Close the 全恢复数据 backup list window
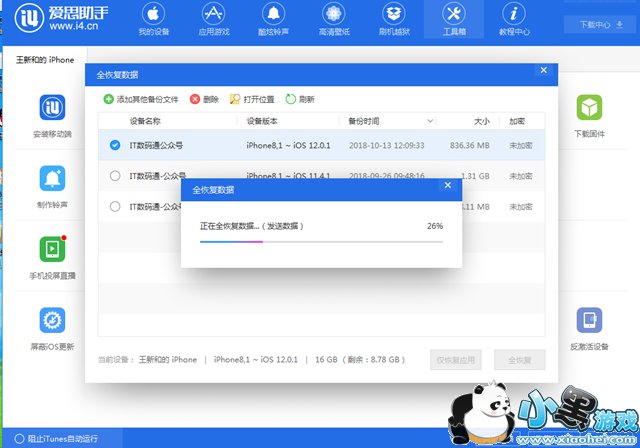The image size is (640, 448). click(x=544, y=70)
